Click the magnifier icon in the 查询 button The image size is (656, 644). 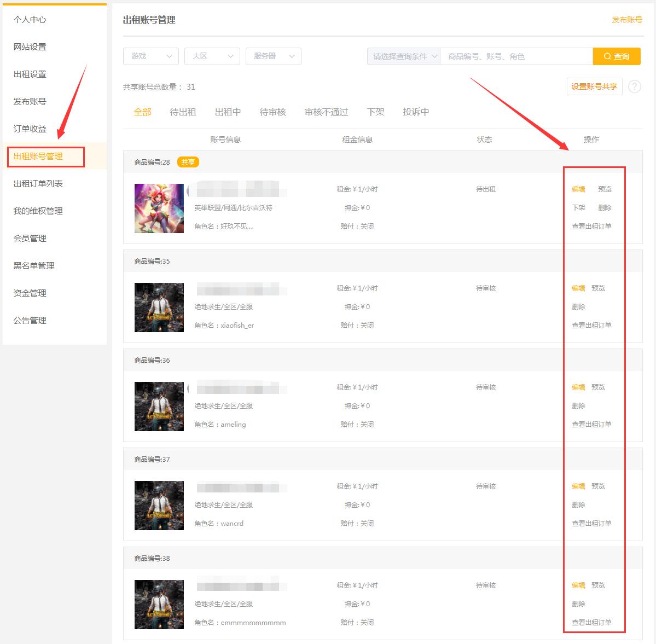pyautogui.click(x=607, y=56)
